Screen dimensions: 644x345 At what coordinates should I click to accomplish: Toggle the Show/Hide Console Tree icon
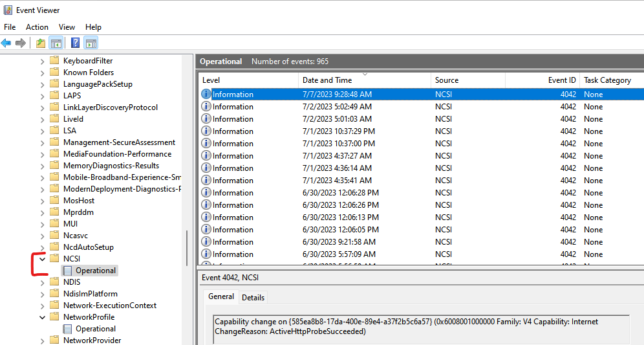(x=56, y=43)
